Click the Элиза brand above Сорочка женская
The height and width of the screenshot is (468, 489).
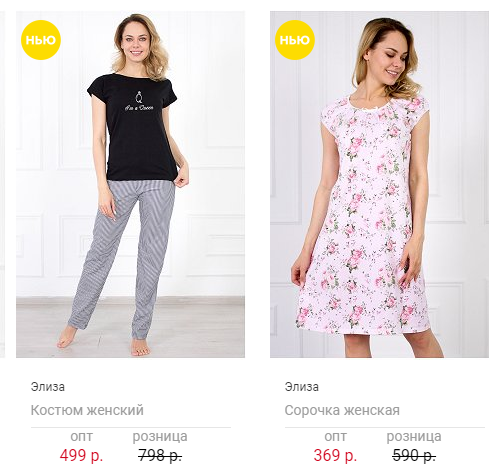coord(302,387)
